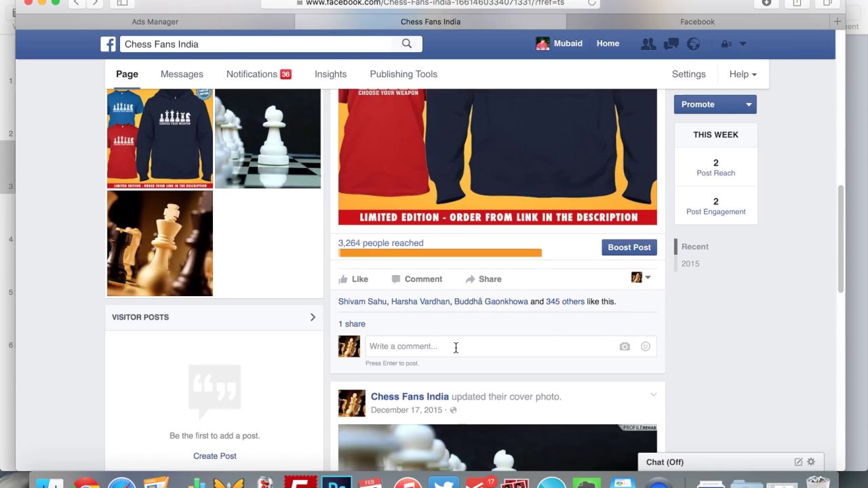The width and height of the screenshot is (868, 488).
Task: Open the Messages tab
Action: coord(182,74)
